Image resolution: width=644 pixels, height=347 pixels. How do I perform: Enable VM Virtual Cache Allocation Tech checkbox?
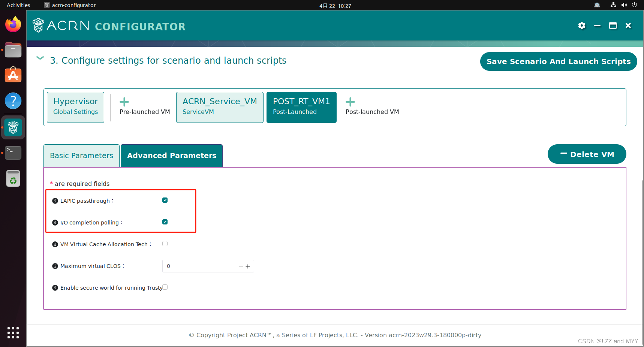tap(165, 244)
